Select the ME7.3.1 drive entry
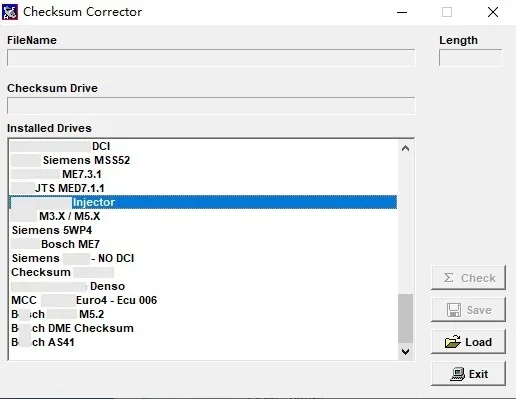Viewport: 516px width, 399px height. coord(203,174)
